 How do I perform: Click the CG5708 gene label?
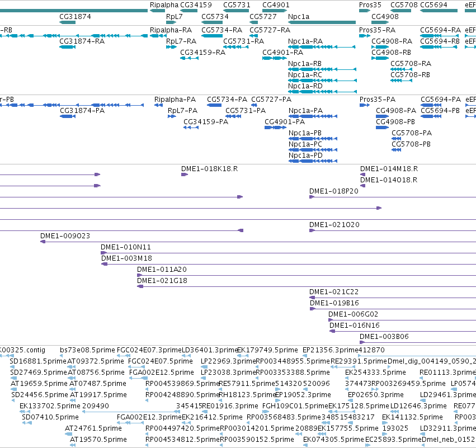click(x=404, y=5)
